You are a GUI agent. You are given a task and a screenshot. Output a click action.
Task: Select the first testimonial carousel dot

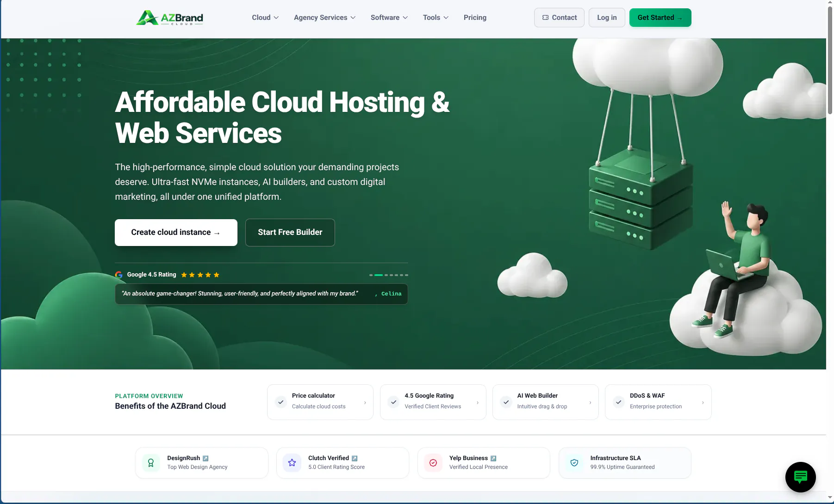click(371, 275)
